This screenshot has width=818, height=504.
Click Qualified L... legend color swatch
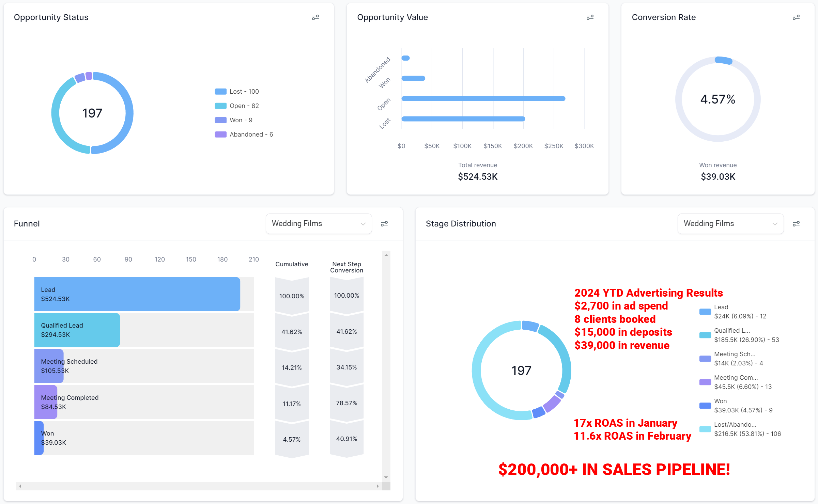(x=705, y=335)
